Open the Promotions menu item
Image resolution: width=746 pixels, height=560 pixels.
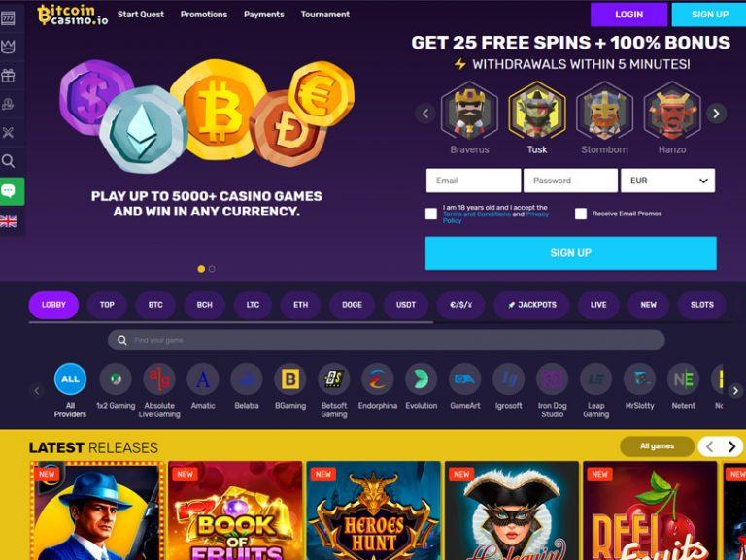click(204, 15)
